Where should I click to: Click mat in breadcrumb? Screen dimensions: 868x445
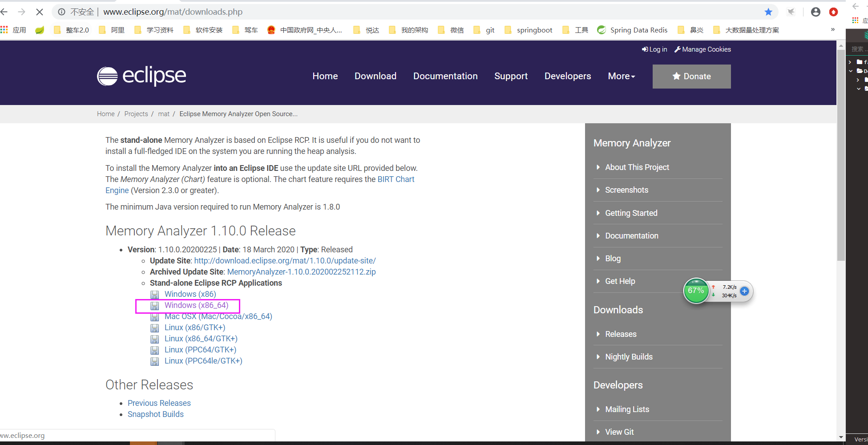[164, 114]
